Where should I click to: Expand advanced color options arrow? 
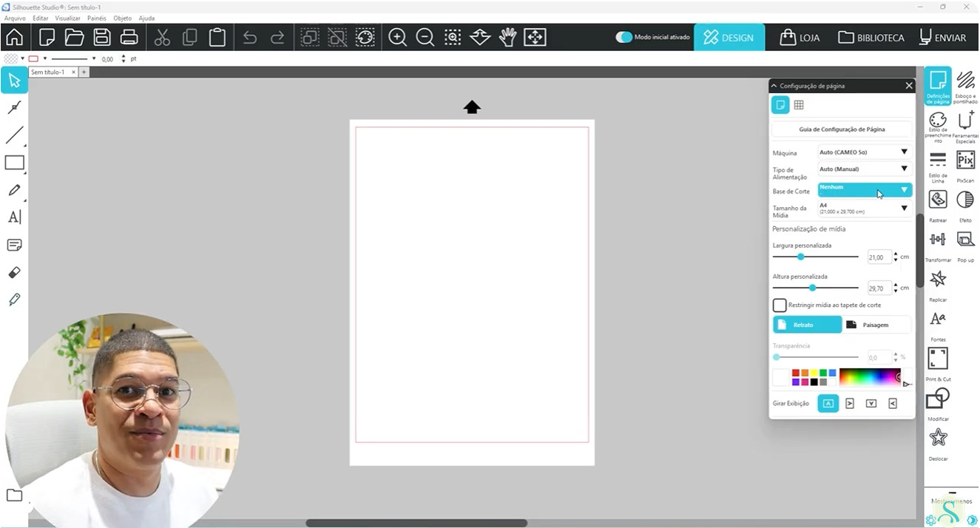pyautogui.click(x=907, y=384)
